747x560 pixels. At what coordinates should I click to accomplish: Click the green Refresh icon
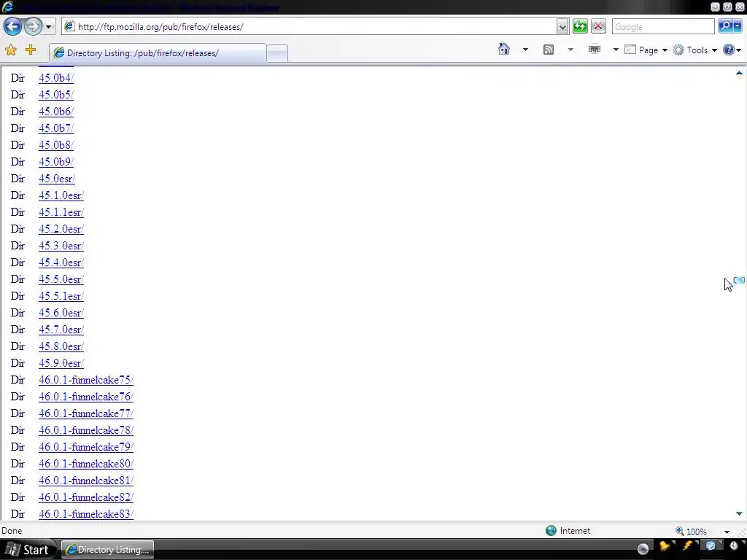(x=580, y=26)
